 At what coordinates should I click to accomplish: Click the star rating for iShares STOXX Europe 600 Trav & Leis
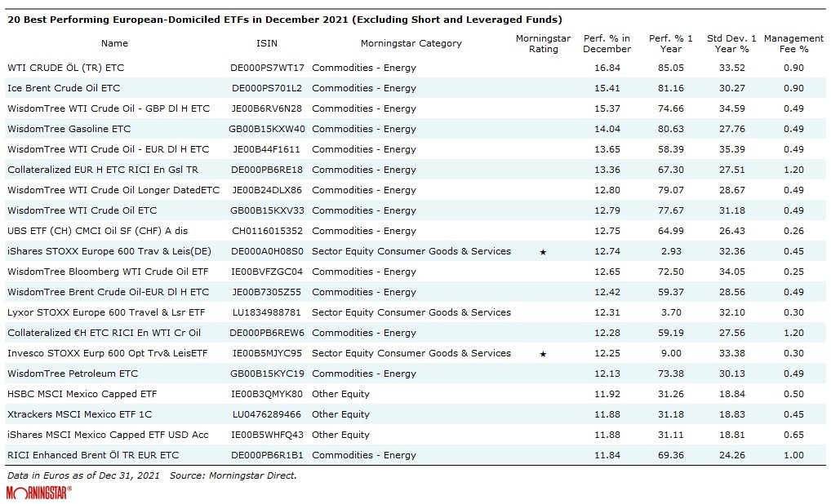coord(543,252)
